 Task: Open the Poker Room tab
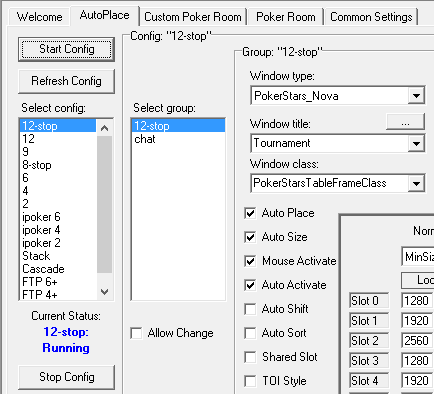(x=286, y=17)
